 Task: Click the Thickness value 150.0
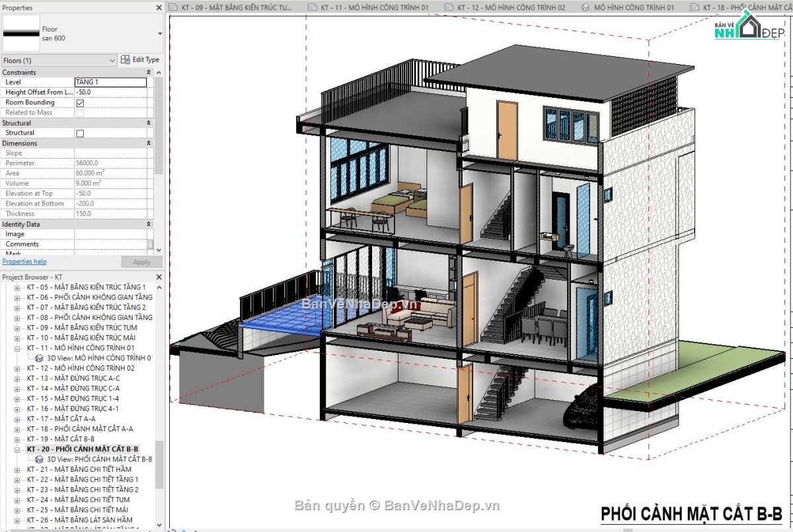(110, 213)
